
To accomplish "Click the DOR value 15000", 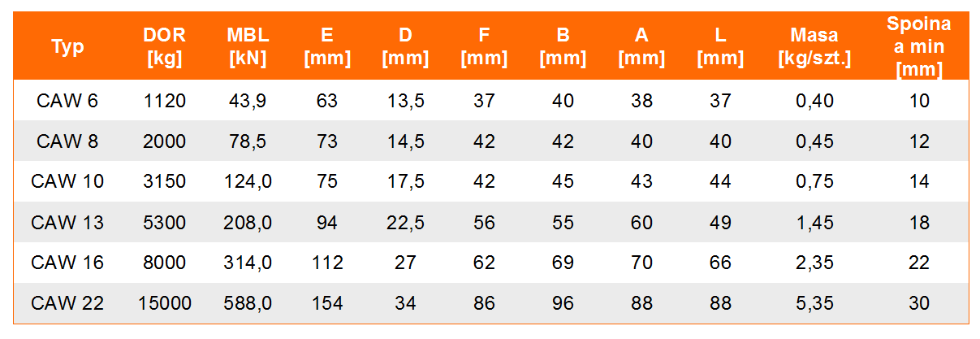I will click(x=165, y=304).
